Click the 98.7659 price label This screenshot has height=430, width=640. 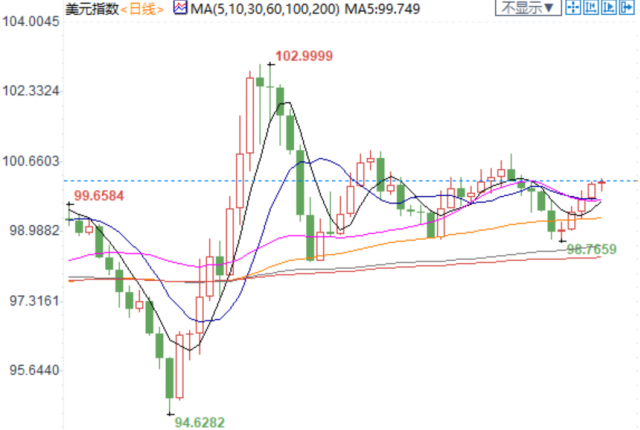coord(591,249)
